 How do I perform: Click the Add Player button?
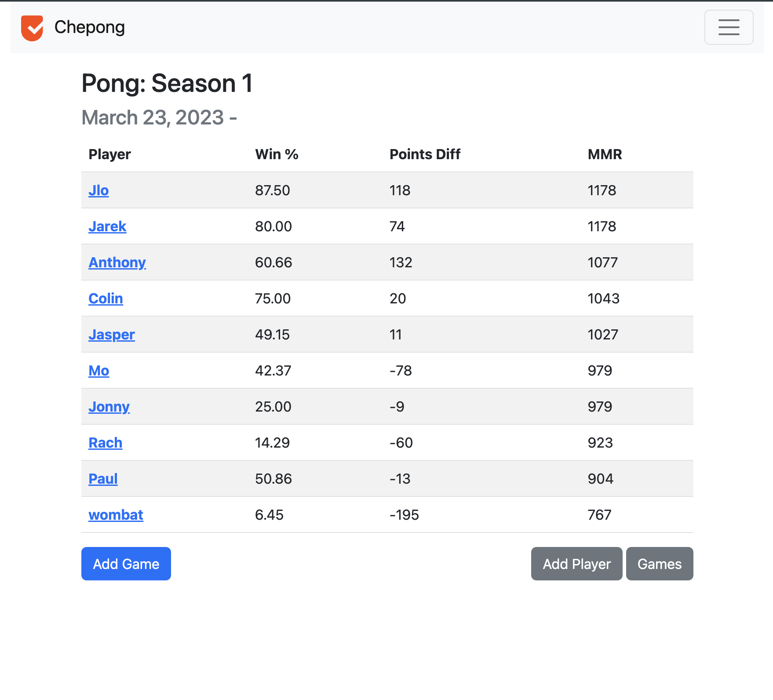click(x=576, y=564)
